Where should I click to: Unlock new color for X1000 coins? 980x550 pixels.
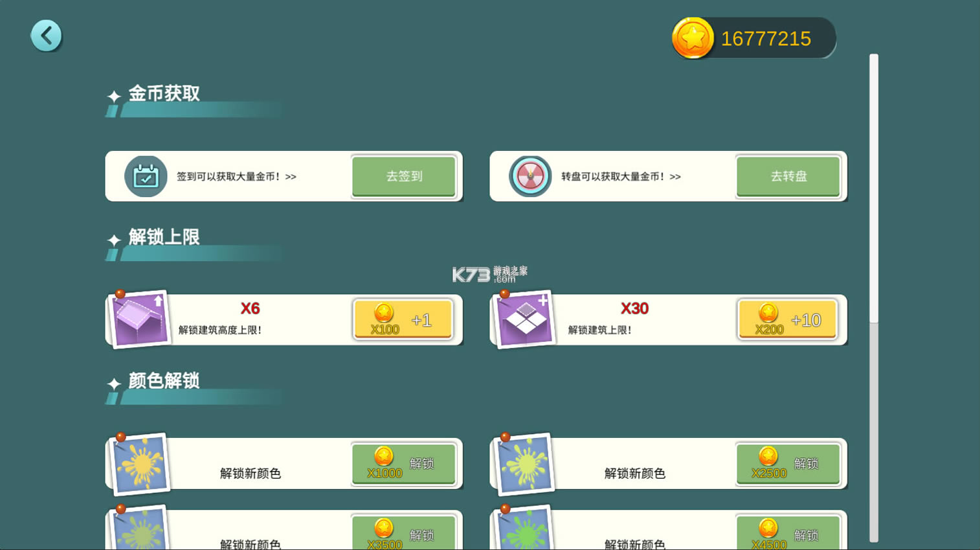coord(404,464)
